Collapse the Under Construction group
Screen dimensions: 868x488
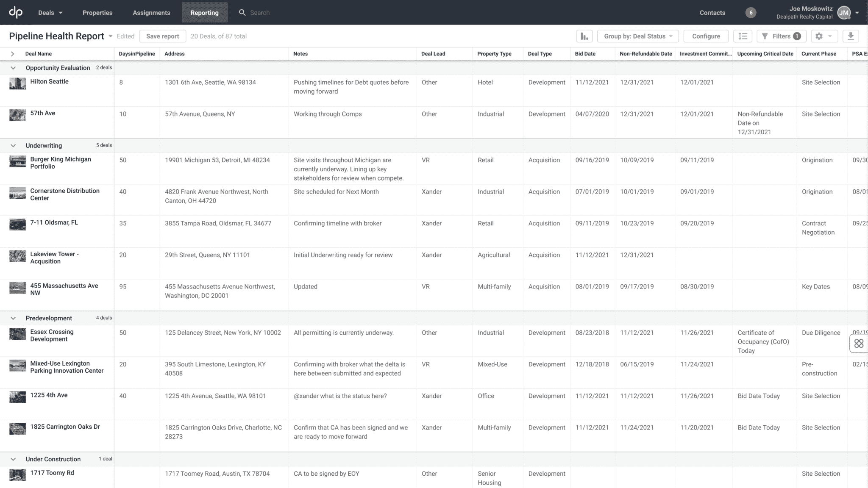13,459
